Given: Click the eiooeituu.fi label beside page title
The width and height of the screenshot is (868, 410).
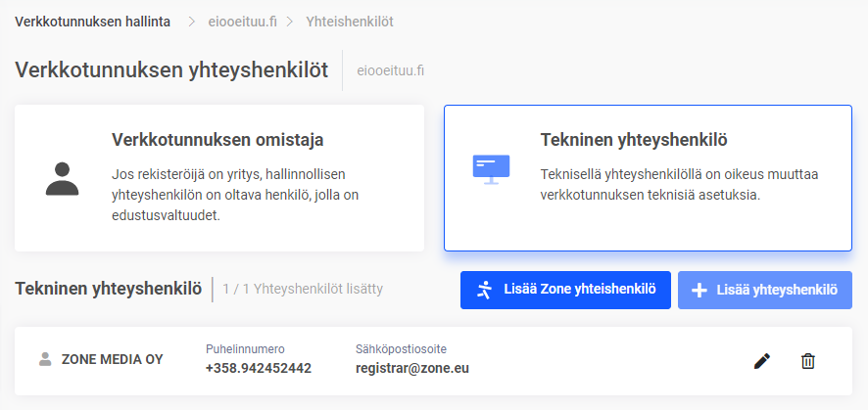Looking at the screenshot, I should point(390,70).
